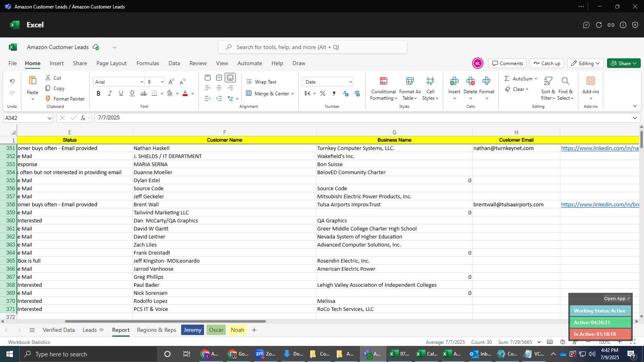Toggle Italic formatting
This screenshot has height=362, width=644.
[109, 93]
